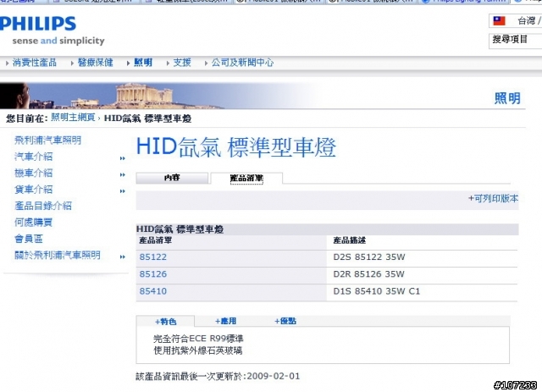The image size is (542, 392).
Task: Open product link 85122
Action: pyautogui.click(x=153, y=257)
